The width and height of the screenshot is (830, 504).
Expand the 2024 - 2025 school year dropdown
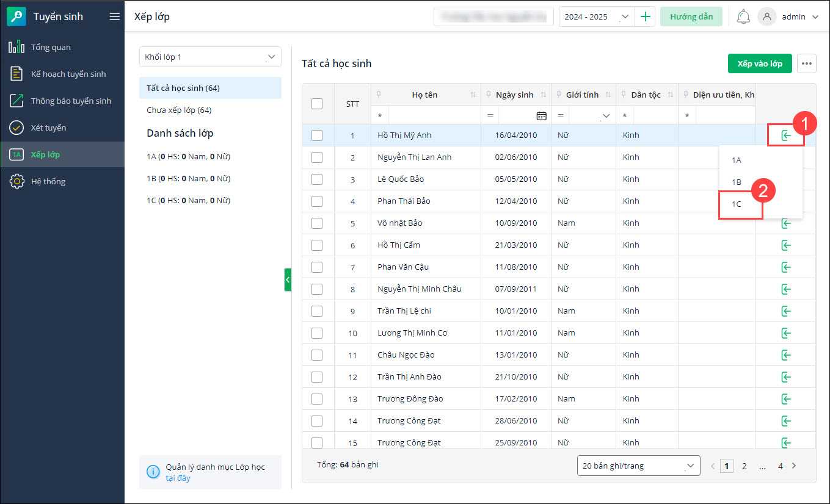(596, 16)
